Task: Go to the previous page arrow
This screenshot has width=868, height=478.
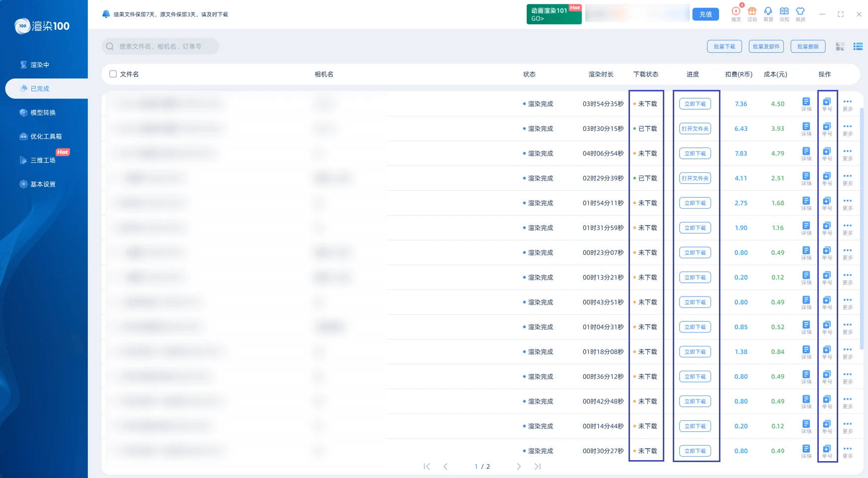Action: (445, 467)
